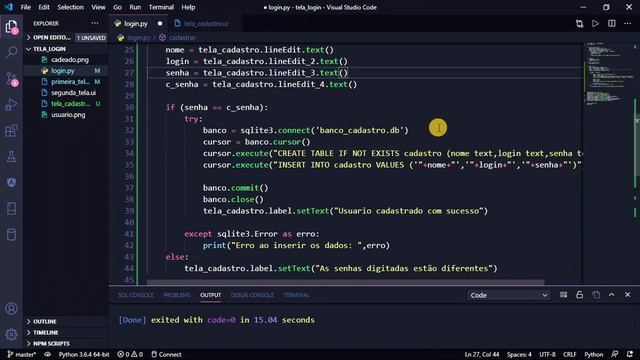The width and height of the screenshot is (640, 360).
Task: Switch to the DEBUG CONSOLE panel tab
Action: click(x=252, y=295)
